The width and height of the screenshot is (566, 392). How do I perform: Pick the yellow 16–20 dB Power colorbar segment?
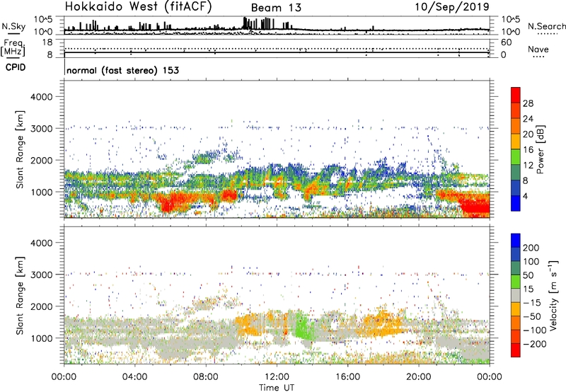(516, 141)
